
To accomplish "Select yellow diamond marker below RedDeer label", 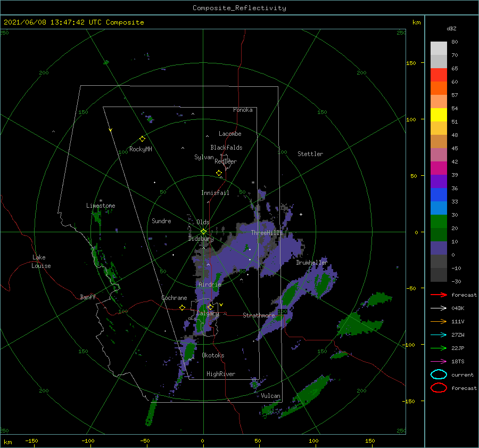I will [x=219, y=173].
